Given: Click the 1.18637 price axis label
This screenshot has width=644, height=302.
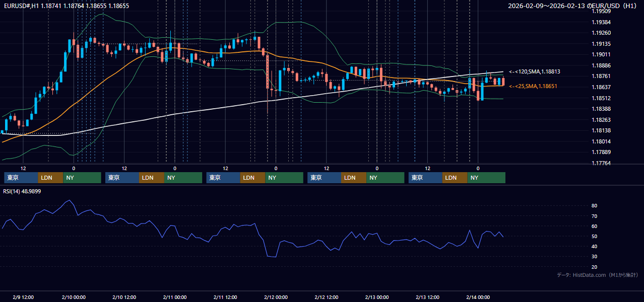Looking at the screenshot, I should click(x=601, y=87).
